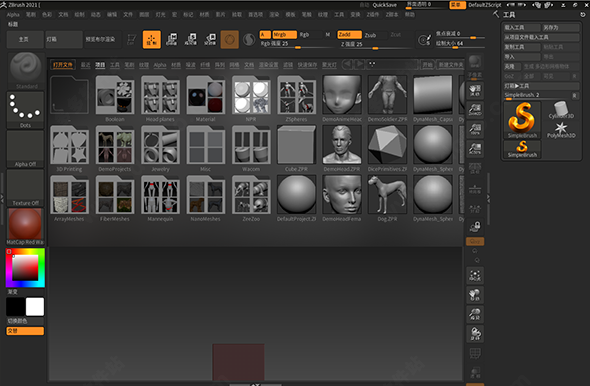Viewport: 590px width, 386px height.
Task: Click the Frame mesh icon in right shelf
Action: point(475,276)
